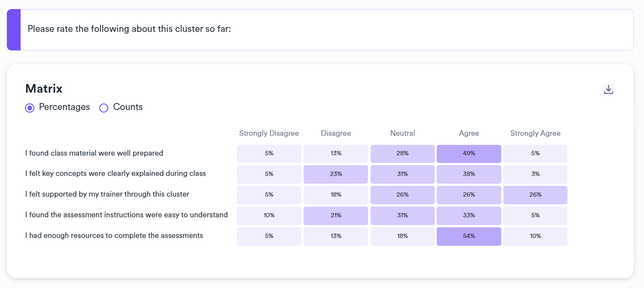This screenshot has height=288, width=644.
Task: Click the Strongly Disagree column header
Action: tap(269, 133)
